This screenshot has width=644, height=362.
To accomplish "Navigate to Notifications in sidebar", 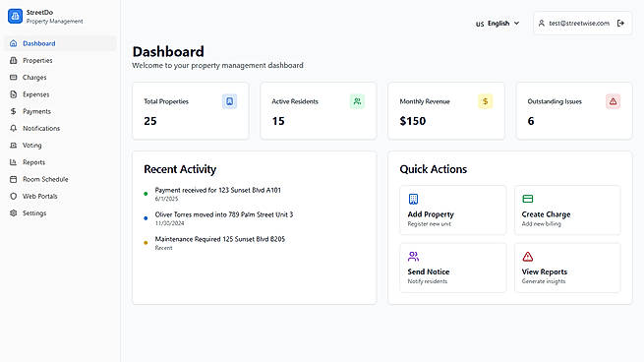I will (60, 128).
